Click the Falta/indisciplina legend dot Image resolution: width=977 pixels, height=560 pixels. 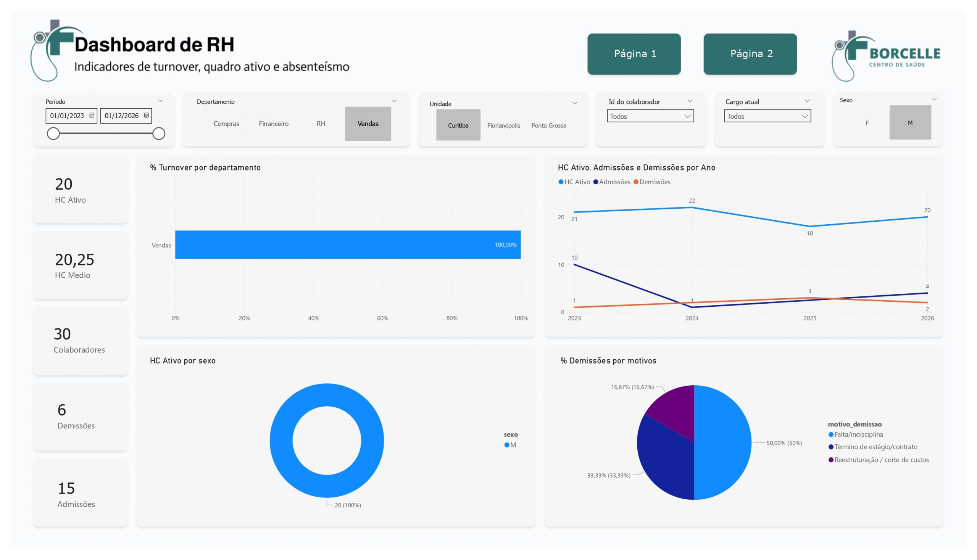[x=831, y=434]
